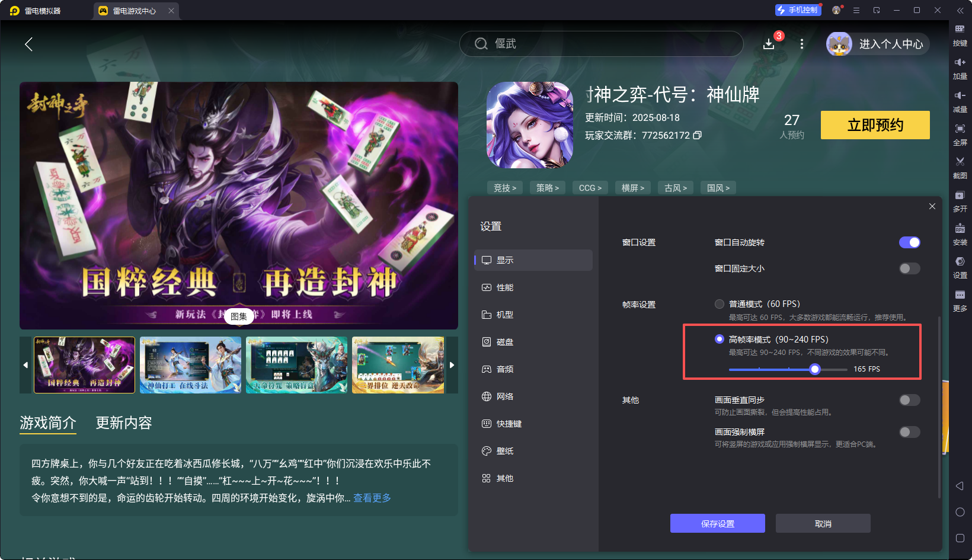
Task: Click the 图集 label on banner
Action: pyautogui.click(x=239, y=316)
